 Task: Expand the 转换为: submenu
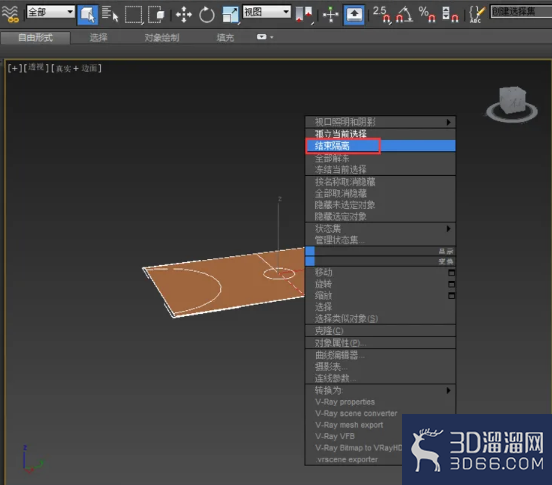(380, 390)
